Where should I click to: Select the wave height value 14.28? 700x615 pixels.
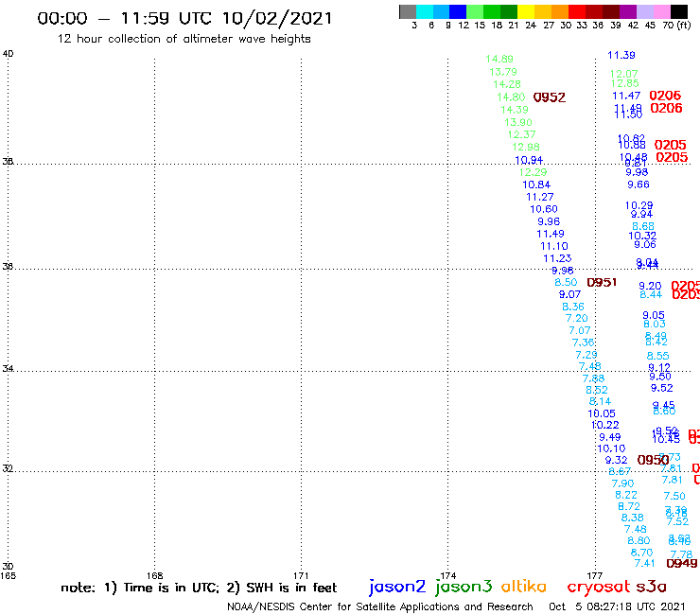pyautogui.click(x=507, y=84)
